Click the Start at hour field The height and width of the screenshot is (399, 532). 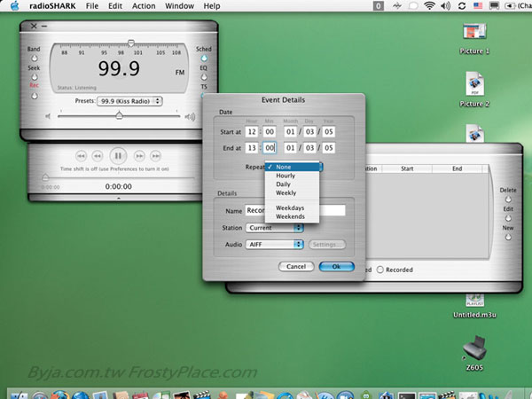[252, 131]
